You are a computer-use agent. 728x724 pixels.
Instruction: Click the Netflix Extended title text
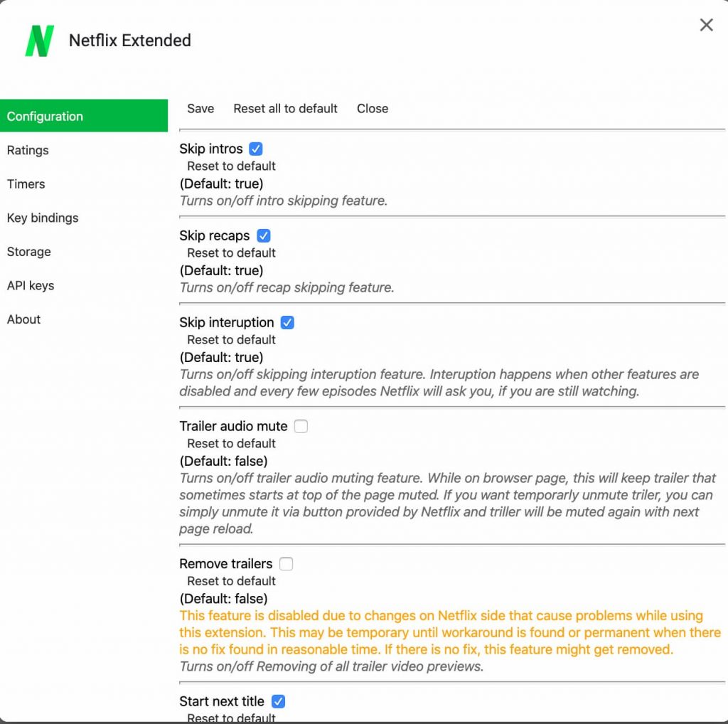pyautogui.click(x=130, y=41)
